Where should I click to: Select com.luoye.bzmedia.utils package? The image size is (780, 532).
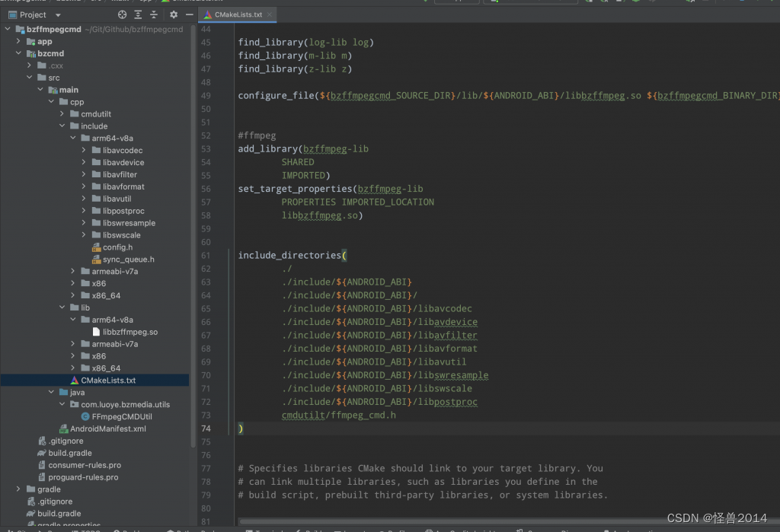126,405
